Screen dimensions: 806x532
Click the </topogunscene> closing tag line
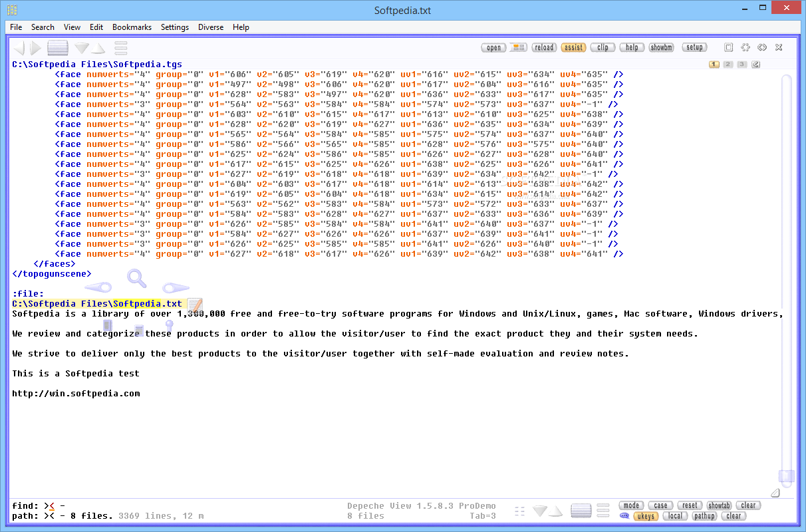click(52, 274)
